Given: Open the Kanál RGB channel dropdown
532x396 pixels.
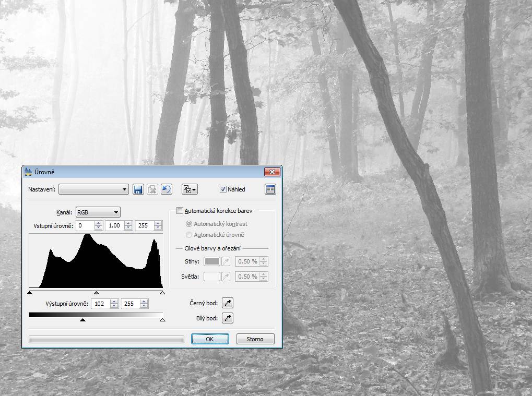Looking at the screenshot, I should coord(98,212).
